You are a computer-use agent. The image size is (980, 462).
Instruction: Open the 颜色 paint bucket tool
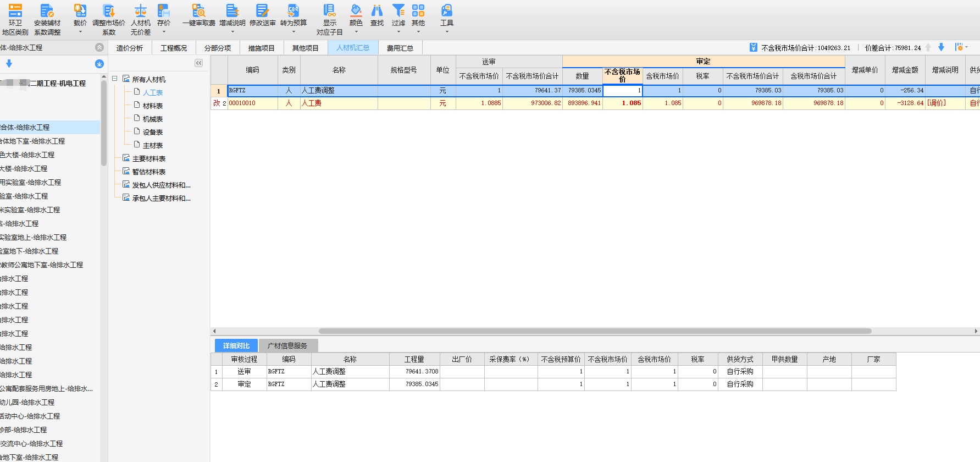[x=356, y=10]
